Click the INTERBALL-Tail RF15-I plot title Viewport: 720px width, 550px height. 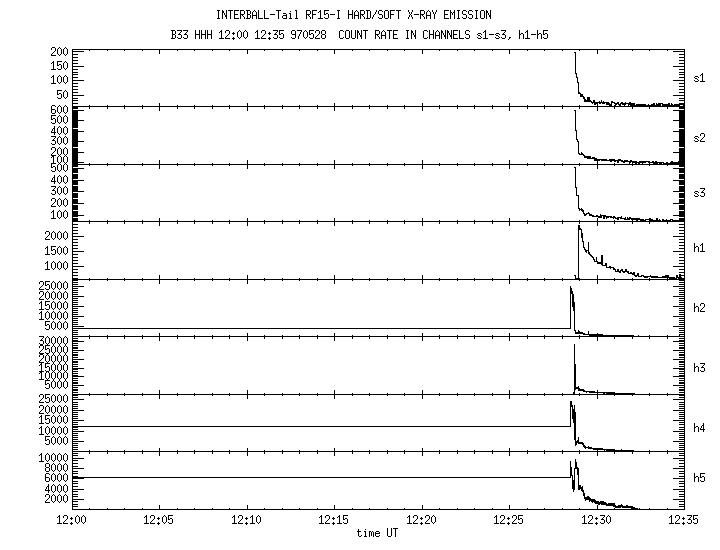tap(360, 16)
